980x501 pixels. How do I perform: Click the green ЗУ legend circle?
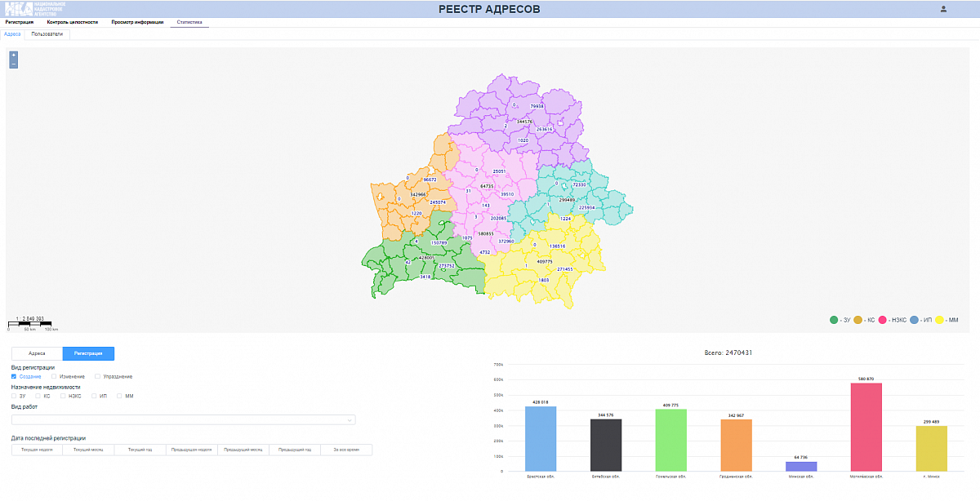click(x=834, y=320)
